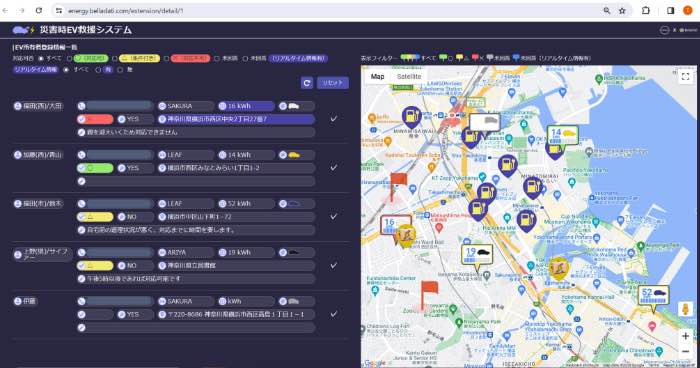Image resolution: width=700 pixels, height=368 pixels.
Task: Toggle the map fullscreen view
Action: (685, 77)
